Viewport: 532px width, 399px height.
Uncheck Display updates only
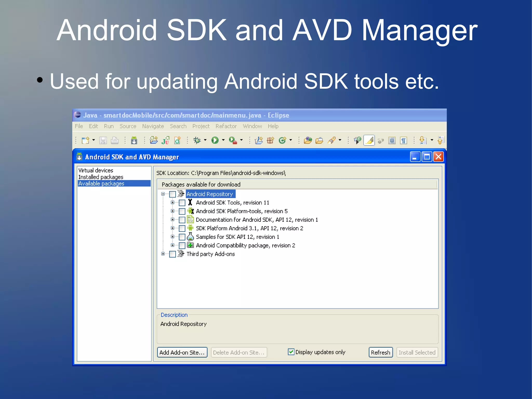click(x=291, y=352)
